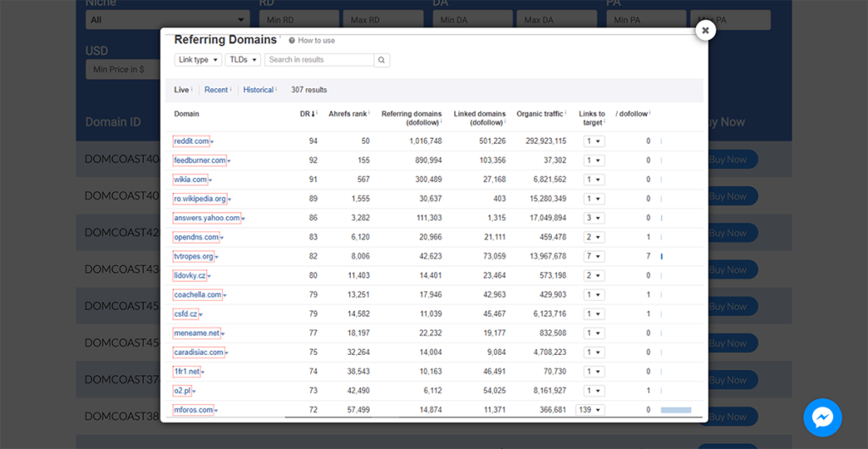The image size is (868, 449).
Task: Open the o2.pl domain link
Action: (182, 391)
